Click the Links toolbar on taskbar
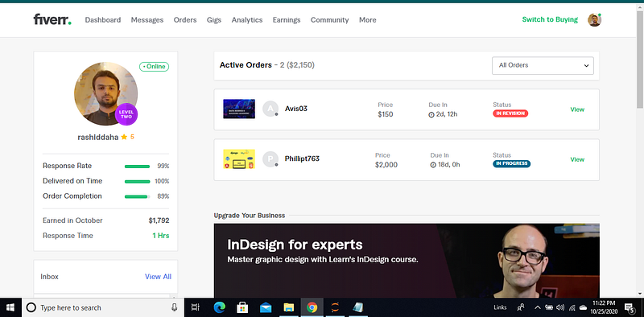Viewport: 644px width, 317px height. coord(500,307)
